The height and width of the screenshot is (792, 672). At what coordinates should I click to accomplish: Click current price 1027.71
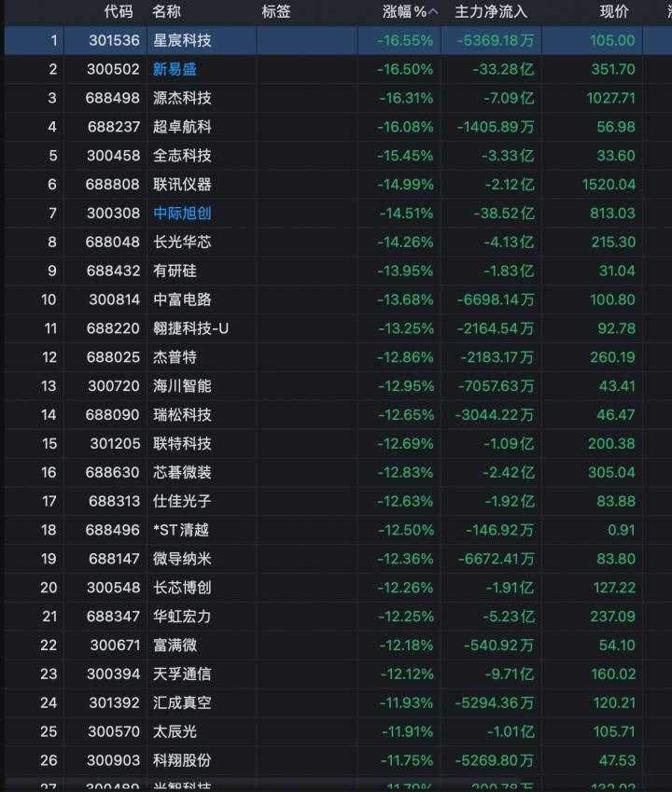[x=610, y=98]
